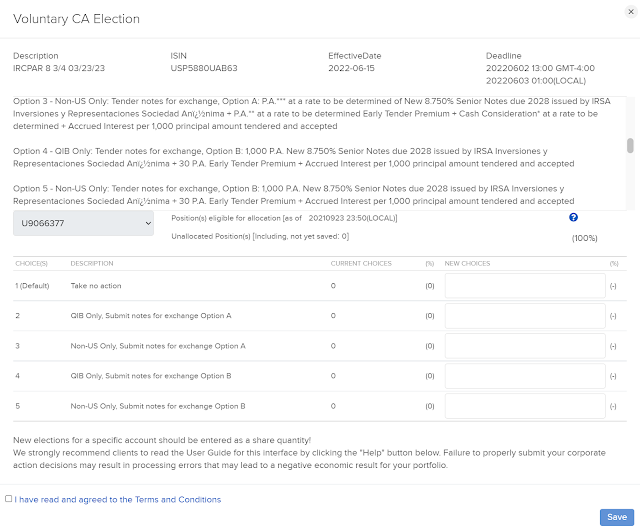Click the ISIN value USP5880UAB63
The image size is (640, 532).
pyautogui.click(x=205, y=69)
